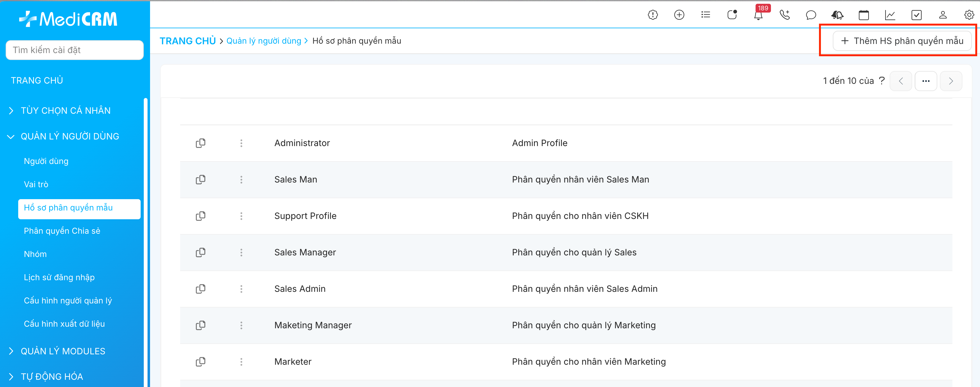980x387 pixels.
Task: Open three-dot menu for Support Profile row
Action: [x=241, y=216]
